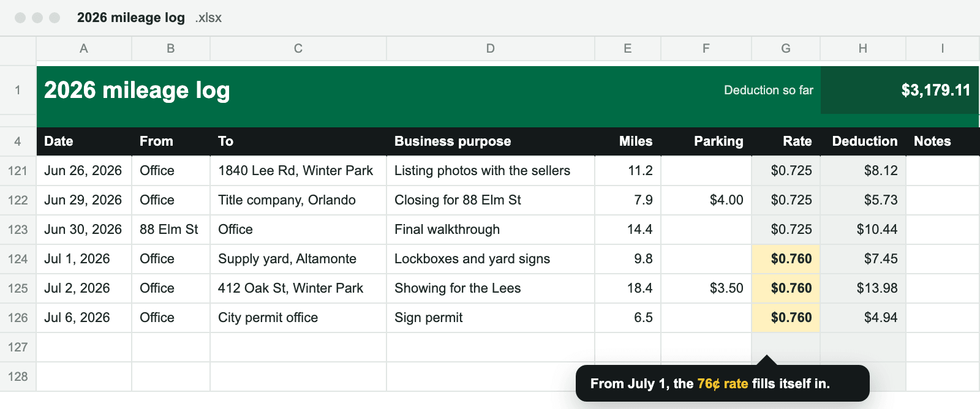Select 'Lockboxes and yard signs' cell

pos(491,259)
